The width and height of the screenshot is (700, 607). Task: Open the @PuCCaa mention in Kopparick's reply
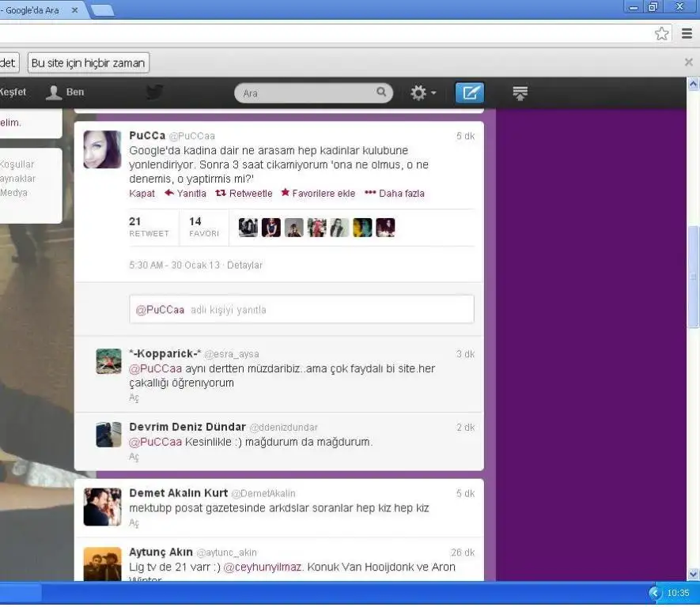click(155, 369)
